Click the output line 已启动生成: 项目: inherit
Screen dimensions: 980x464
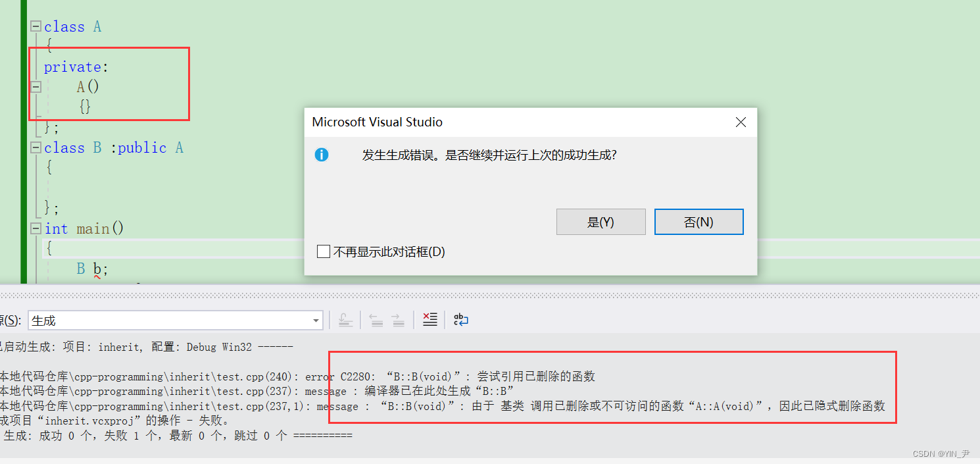coord(146,347)
